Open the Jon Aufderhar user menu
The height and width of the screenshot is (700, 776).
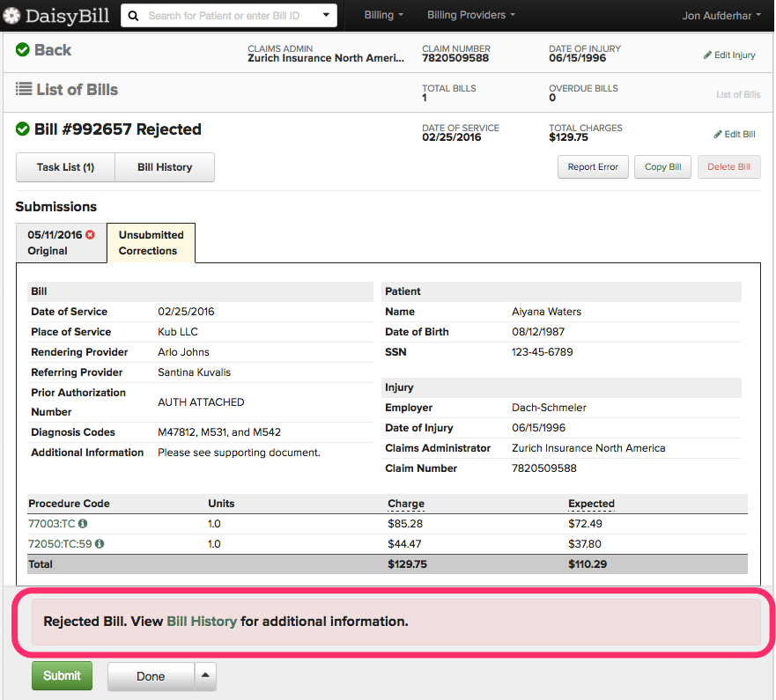[x=721, y=16]
